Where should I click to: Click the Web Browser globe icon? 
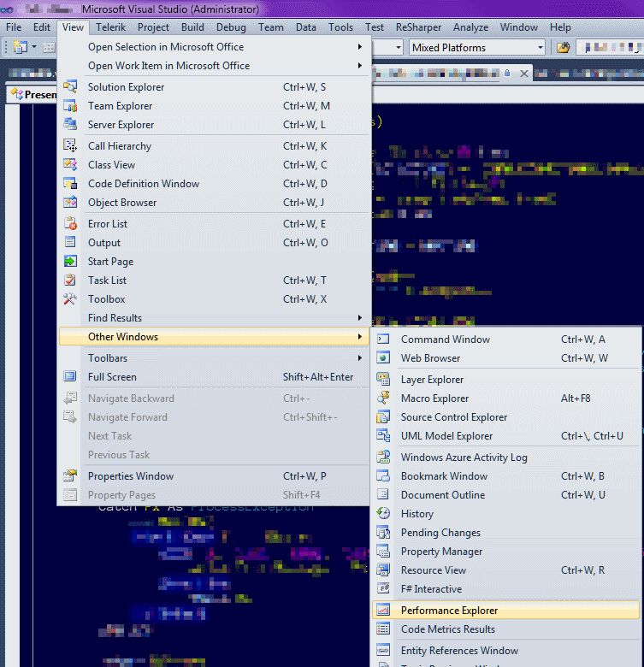[383, 357]
